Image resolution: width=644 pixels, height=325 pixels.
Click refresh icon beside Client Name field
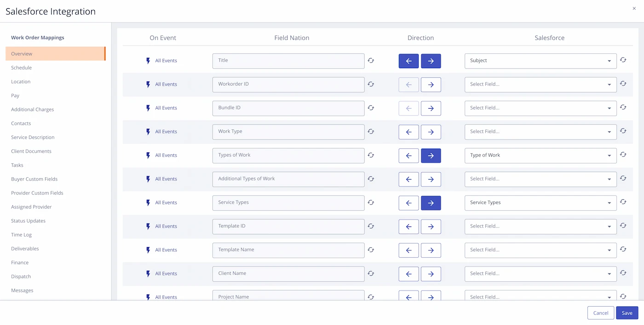click(x=371, y=273)
